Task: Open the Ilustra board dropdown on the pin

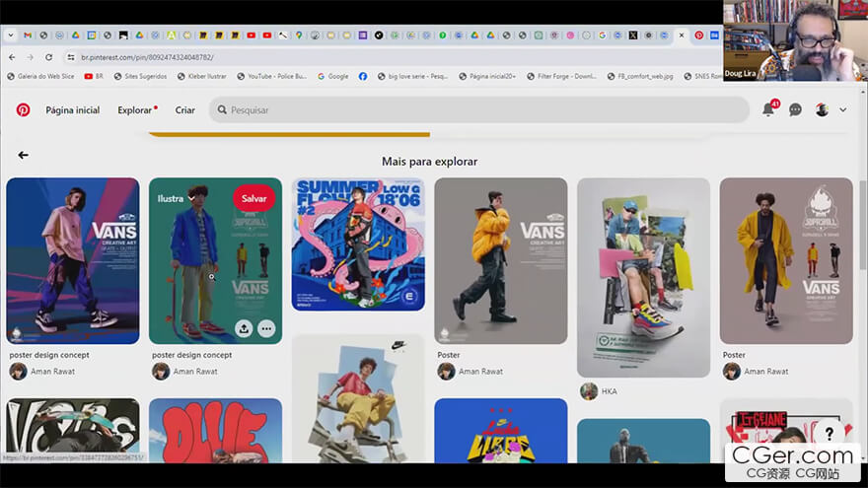Action: (x=176, y=198)
